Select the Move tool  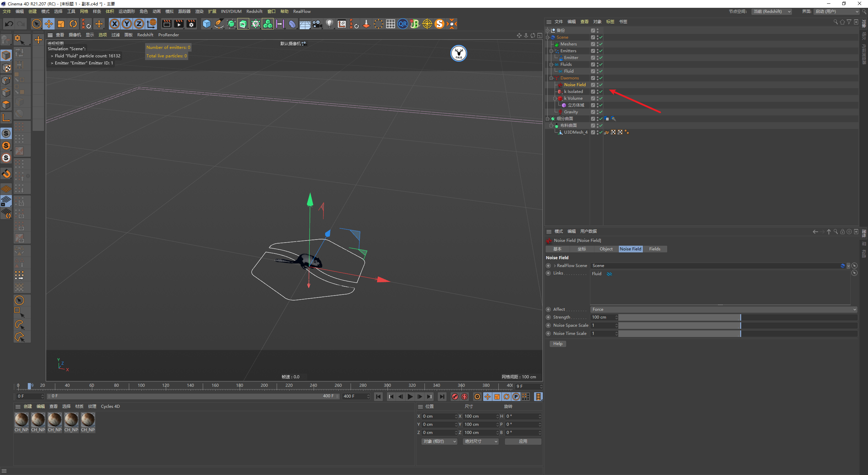49,24
